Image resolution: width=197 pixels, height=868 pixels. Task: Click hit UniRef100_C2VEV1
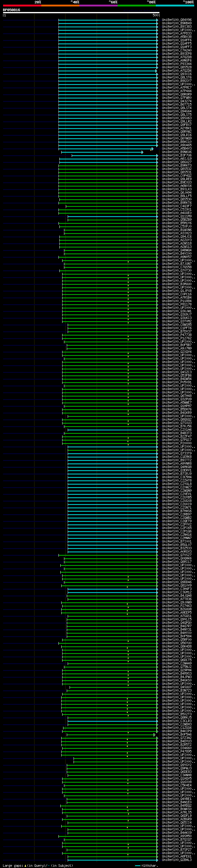[177, 494]
